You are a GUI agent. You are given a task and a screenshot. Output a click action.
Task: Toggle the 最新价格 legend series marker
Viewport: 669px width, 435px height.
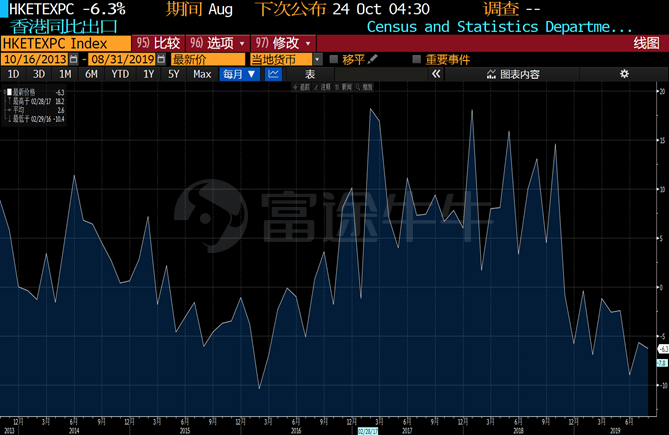point(9,92)
